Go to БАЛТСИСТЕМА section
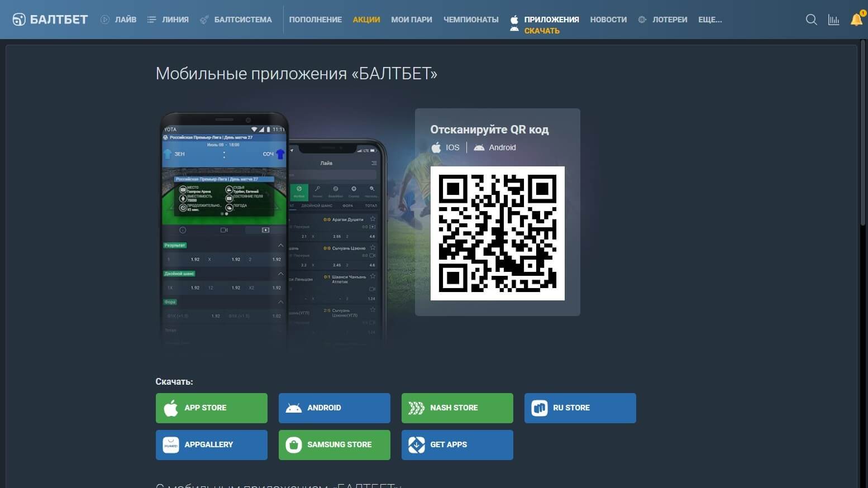The height and width of the screenshot is (488, 868). tap(243, 20)
